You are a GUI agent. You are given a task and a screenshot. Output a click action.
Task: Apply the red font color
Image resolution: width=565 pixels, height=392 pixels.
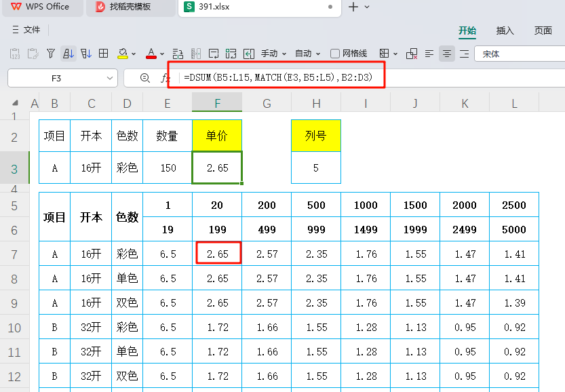click(x=151, y=54)
